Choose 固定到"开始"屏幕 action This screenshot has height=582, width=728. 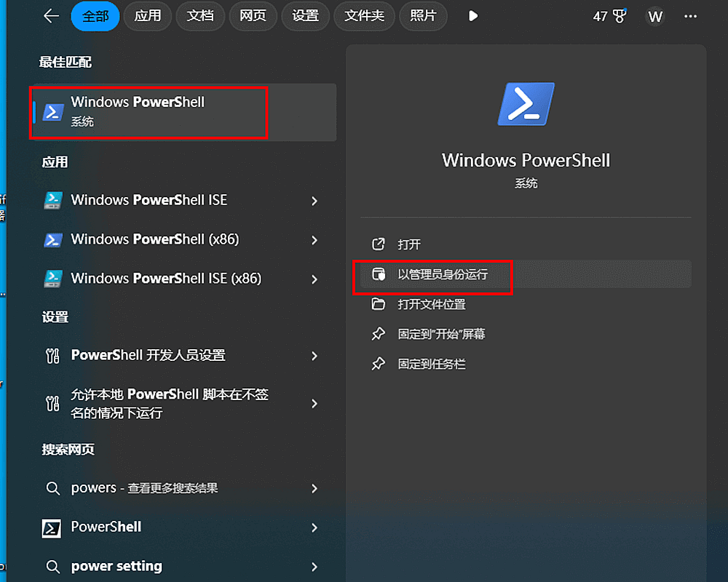click(441, 334)
